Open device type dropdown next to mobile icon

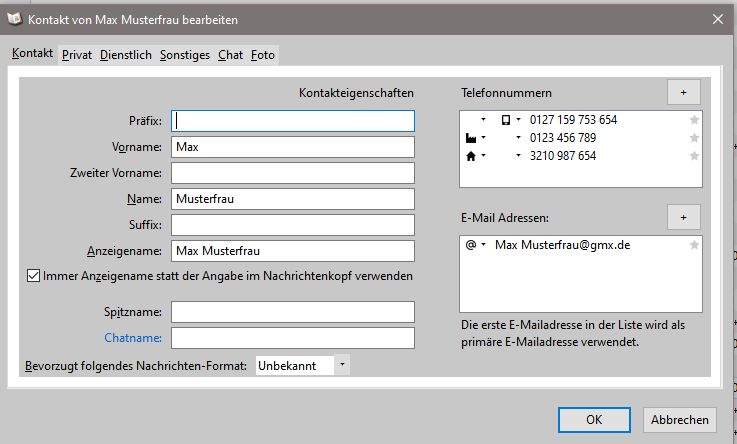tap(518, 120)
